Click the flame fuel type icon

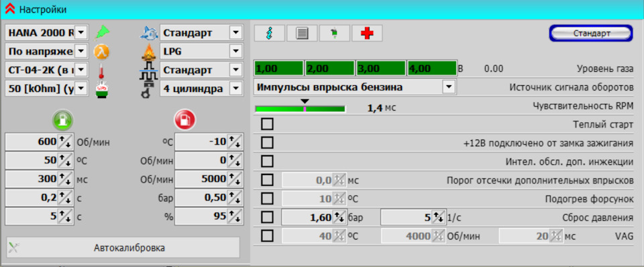pyautogui.click(x=149, y=52)
